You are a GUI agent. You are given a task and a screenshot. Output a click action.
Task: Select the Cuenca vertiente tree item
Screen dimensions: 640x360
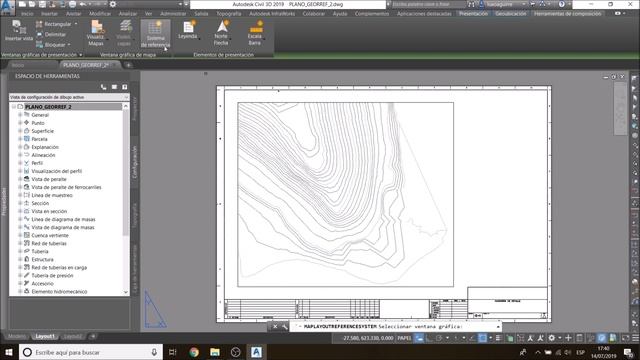[x=50, y=235]
